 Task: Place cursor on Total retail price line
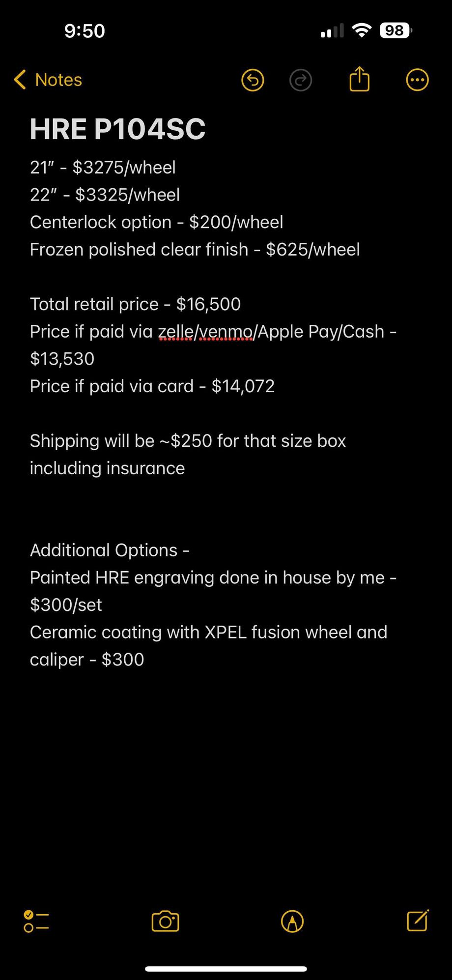point(135,304)
